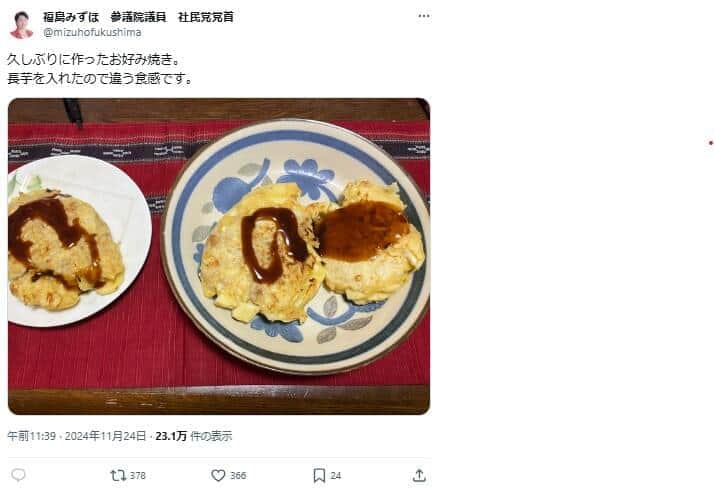Click the @mizuhofukushima handle
Viewport: 714px width, 494px height.
point(92,32)
